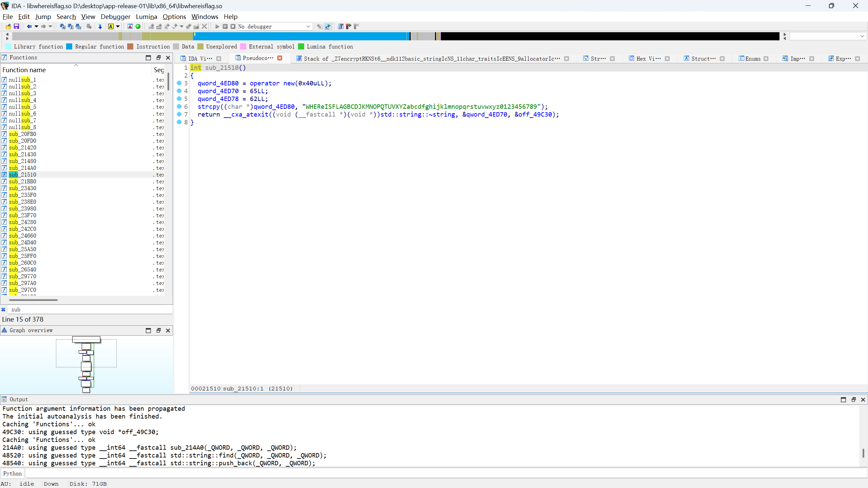Click the Open file toolbar icon
This screenshot has height=488, width=868.
pos(8,26)
